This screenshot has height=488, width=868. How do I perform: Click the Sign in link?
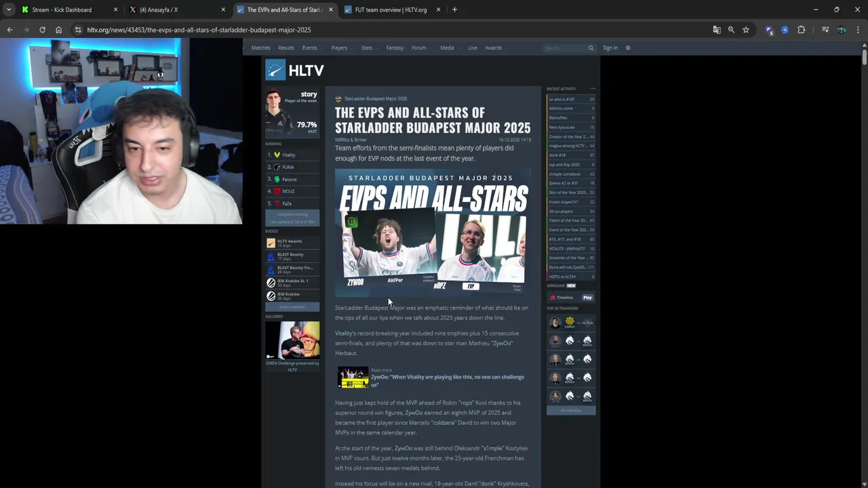(x=610, y=48)
